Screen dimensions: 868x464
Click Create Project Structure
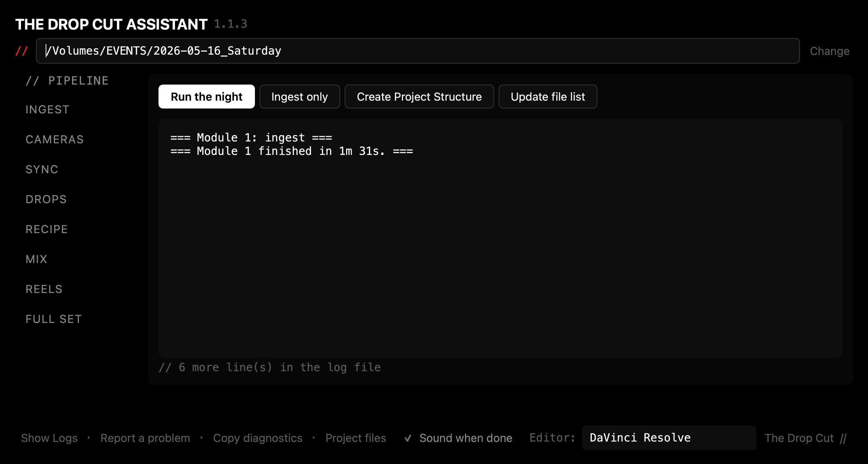(419, 97)
